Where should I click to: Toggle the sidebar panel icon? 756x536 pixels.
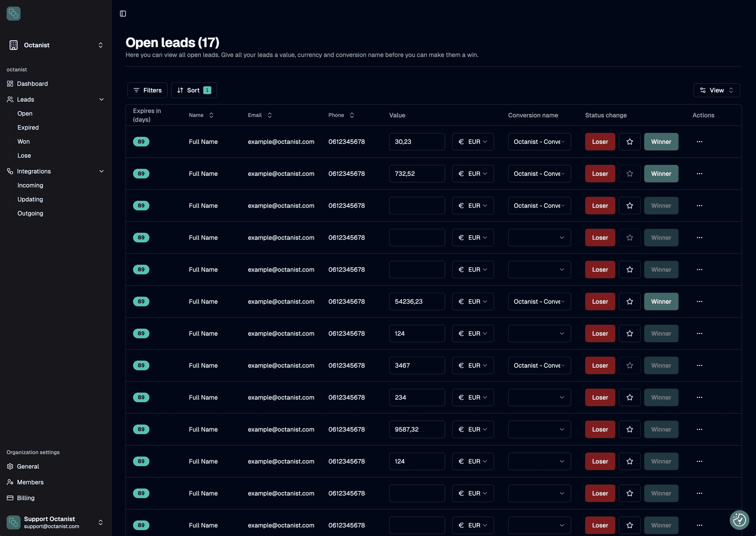(123, 14)
